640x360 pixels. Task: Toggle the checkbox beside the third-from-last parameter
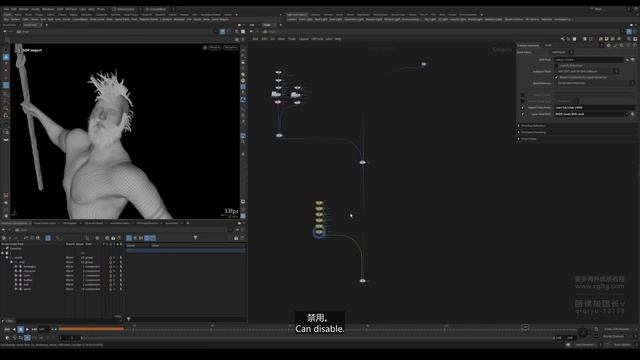pyautogui.click(x=522, y=101)
